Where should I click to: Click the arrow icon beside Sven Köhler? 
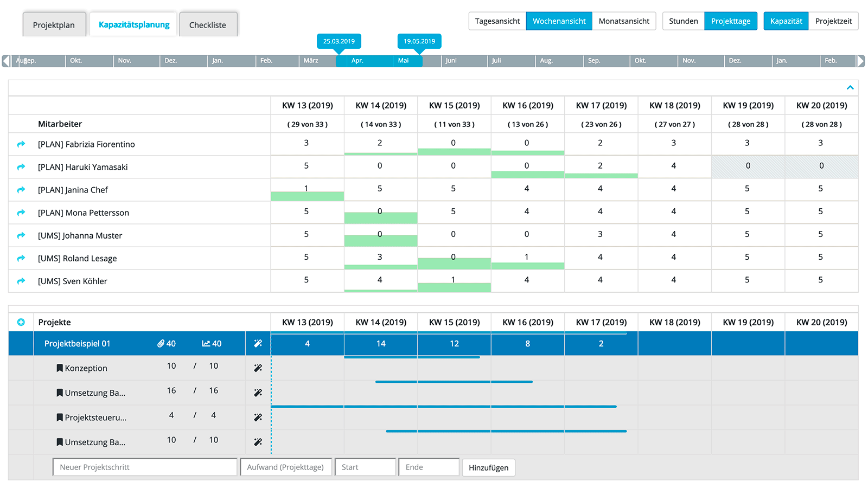21,281
